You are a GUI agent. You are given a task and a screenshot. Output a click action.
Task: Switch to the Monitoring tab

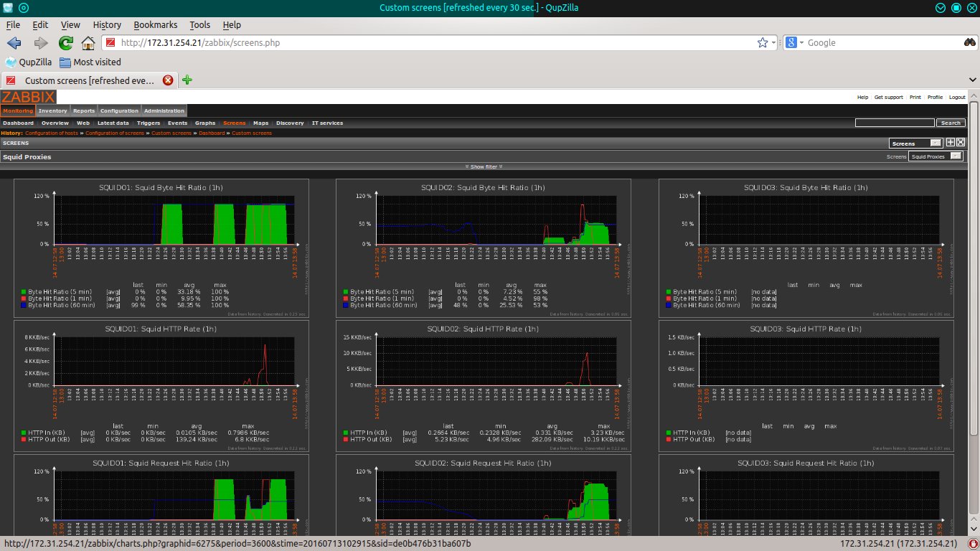point(17,110)
